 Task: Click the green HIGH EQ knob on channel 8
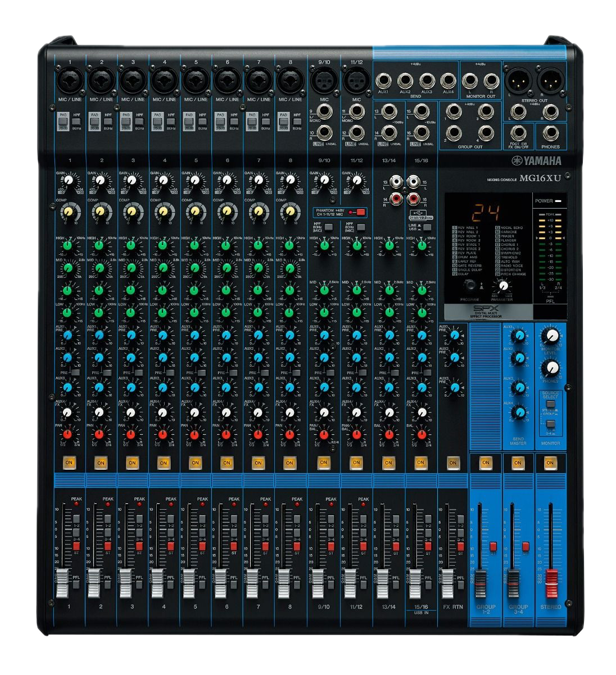coord(289,245)
